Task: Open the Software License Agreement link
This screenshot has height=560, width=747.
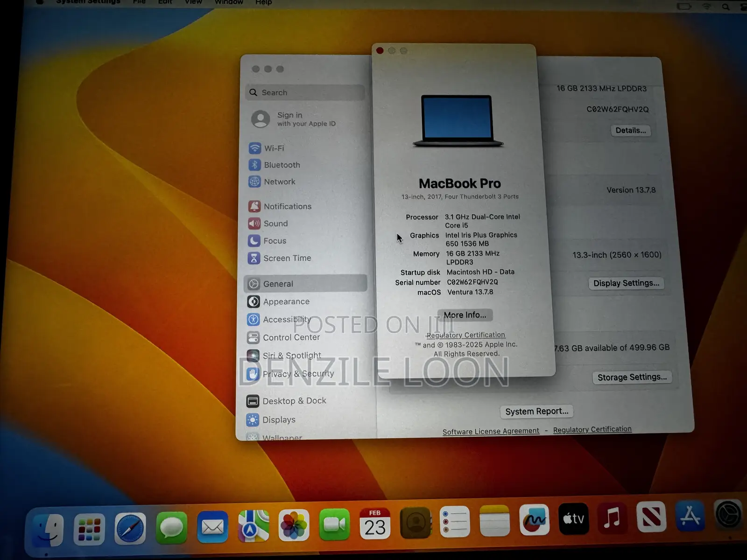Action: click(x=491, y=431)
